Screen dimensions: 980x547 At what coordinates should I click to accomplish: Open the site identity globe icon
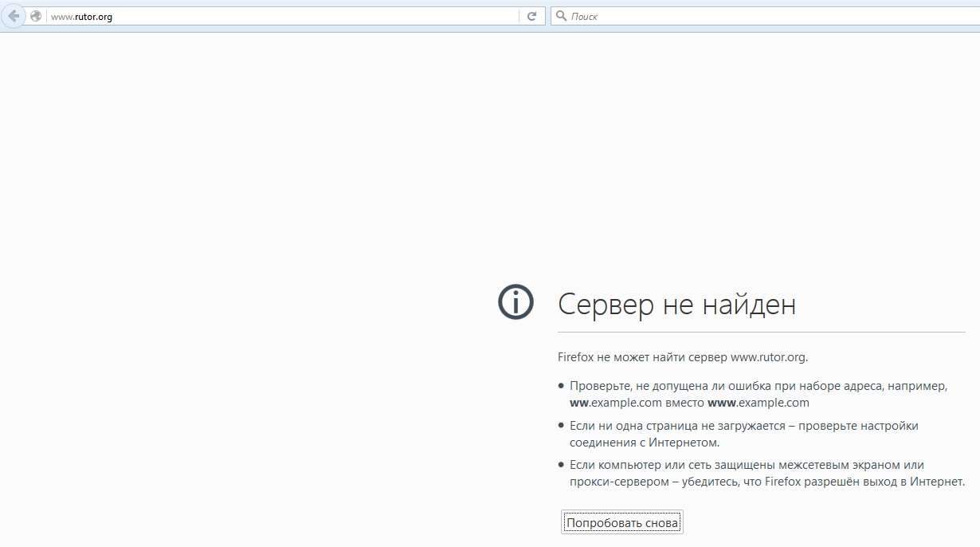(36, 16)
